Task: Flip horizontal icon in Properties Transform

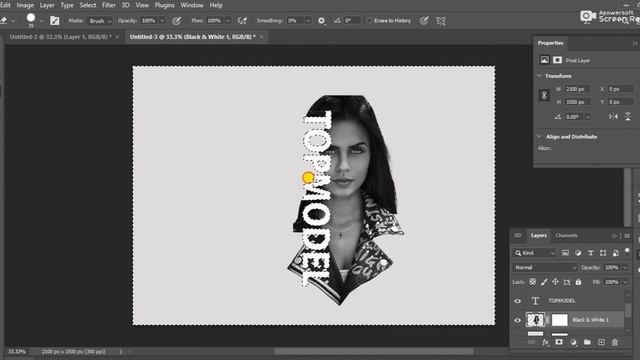Action: point(613,117)
